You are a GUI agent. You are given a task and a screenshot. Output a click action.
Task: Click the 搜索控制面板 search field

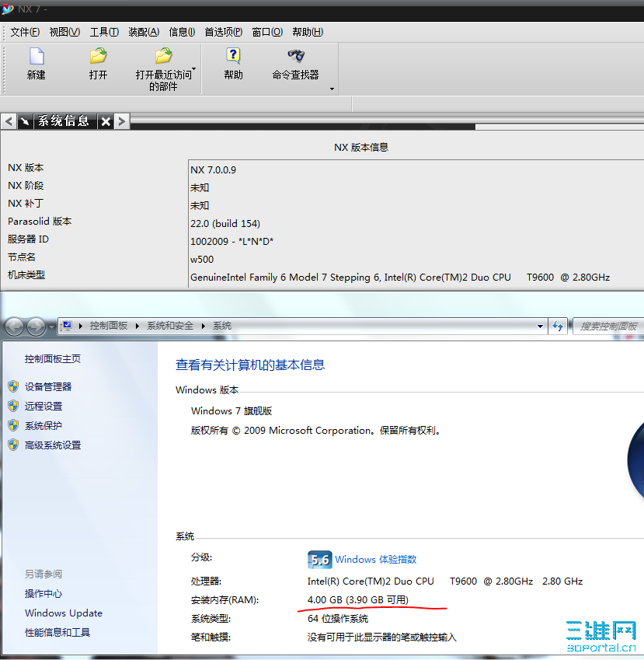pyautogui.click(x=608, y=327)
